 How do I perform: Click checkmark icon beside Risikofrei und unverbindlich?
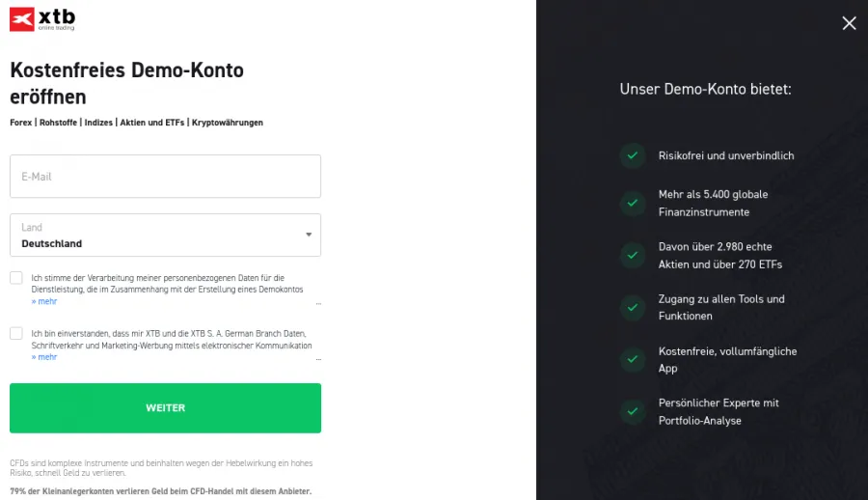(x=633, y=155)
